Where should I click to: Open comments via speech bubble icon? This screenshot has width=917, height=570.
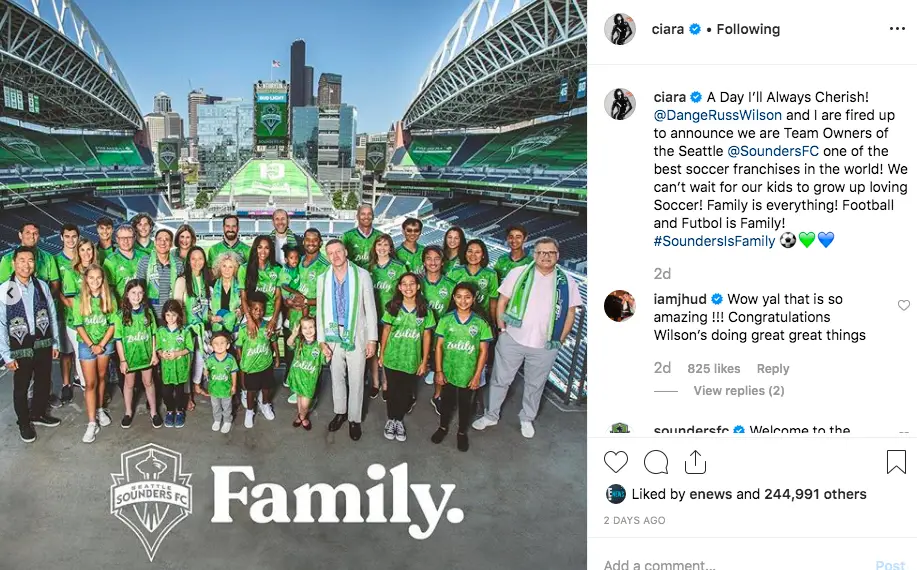click(656, 462)
